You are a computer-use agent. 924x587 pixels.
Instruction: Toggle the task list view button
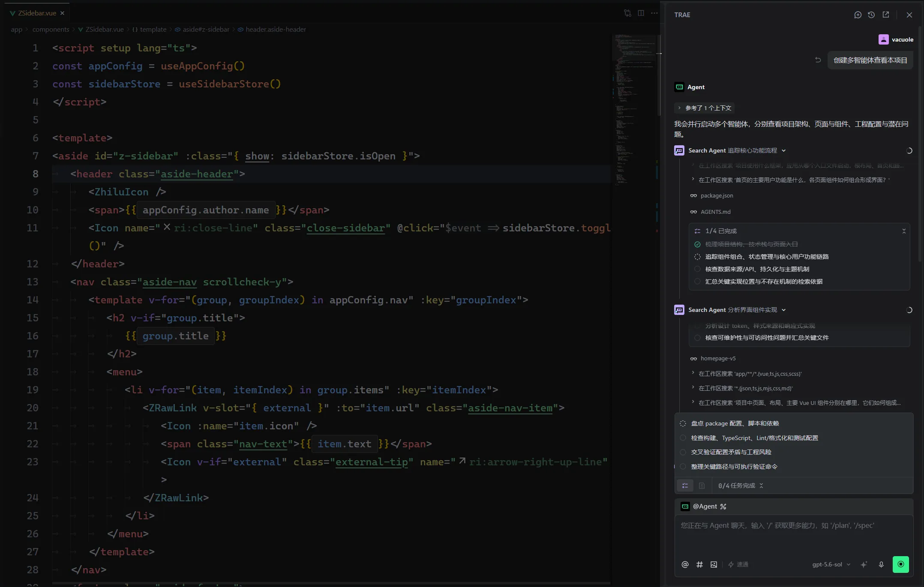pyautogui.click(x=685, y=485)
